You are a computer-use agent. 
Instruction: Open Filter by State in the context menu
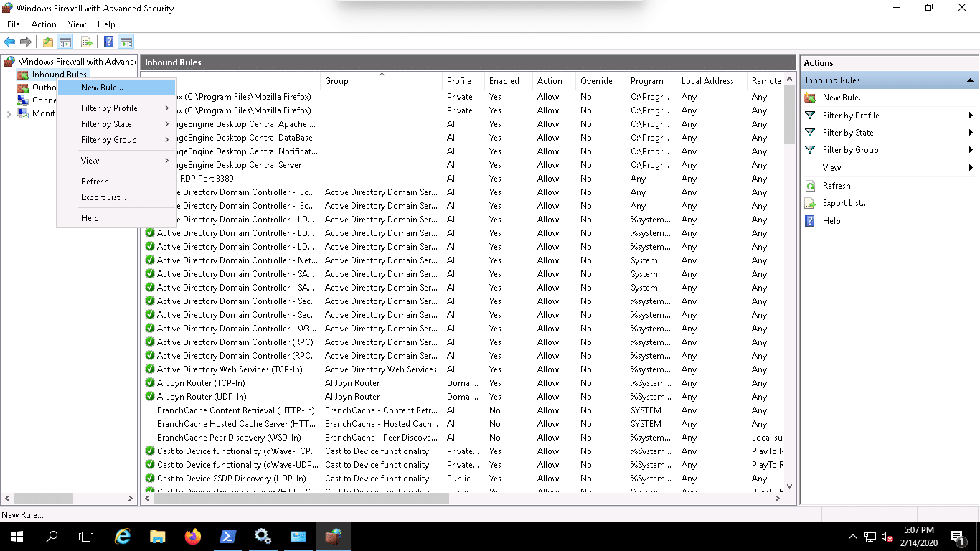(116, 124)
